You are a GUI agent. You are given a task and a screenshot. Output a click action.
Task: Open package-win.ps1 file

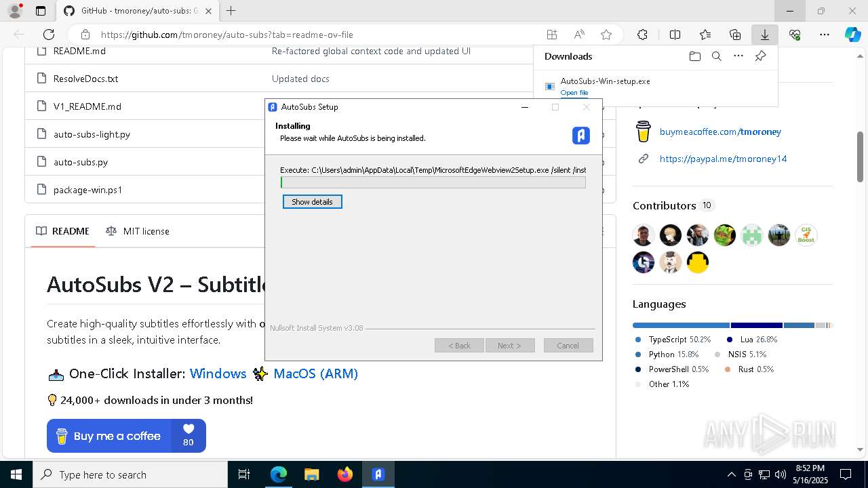[x=88, y=190]
